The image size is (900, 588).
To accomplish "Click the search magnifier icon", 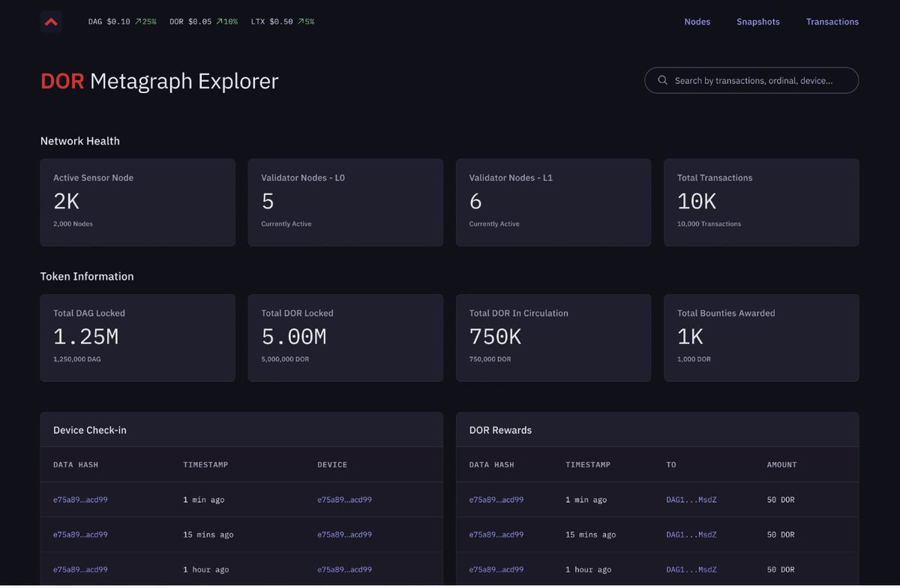I will coord(662,80).
